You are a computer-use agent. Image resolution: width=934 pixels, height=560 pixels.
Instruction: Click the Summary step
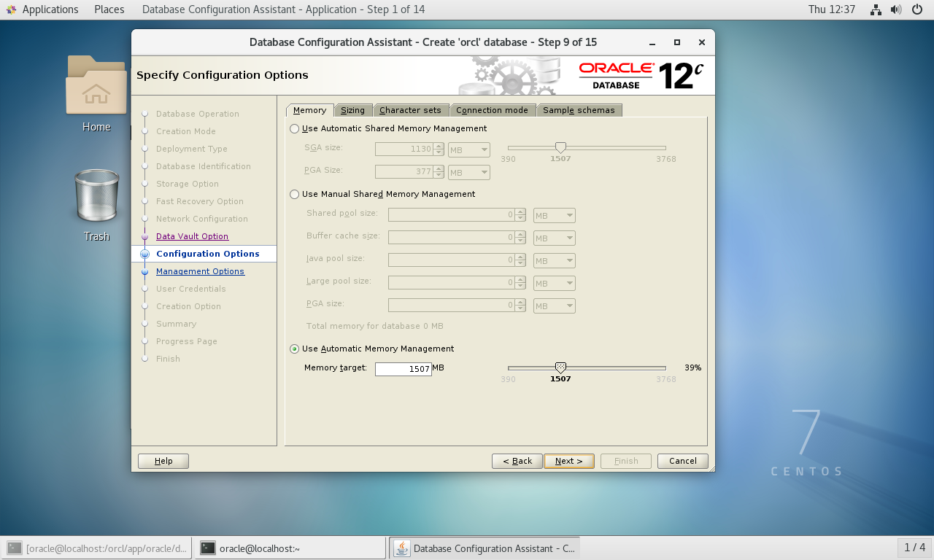pos(176,324)
